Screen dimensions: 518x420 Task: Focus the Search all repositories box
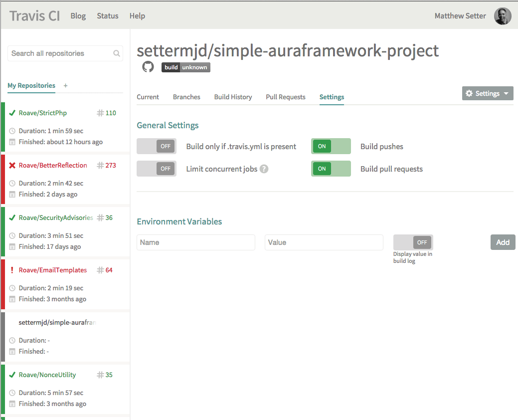pos(65,53)
